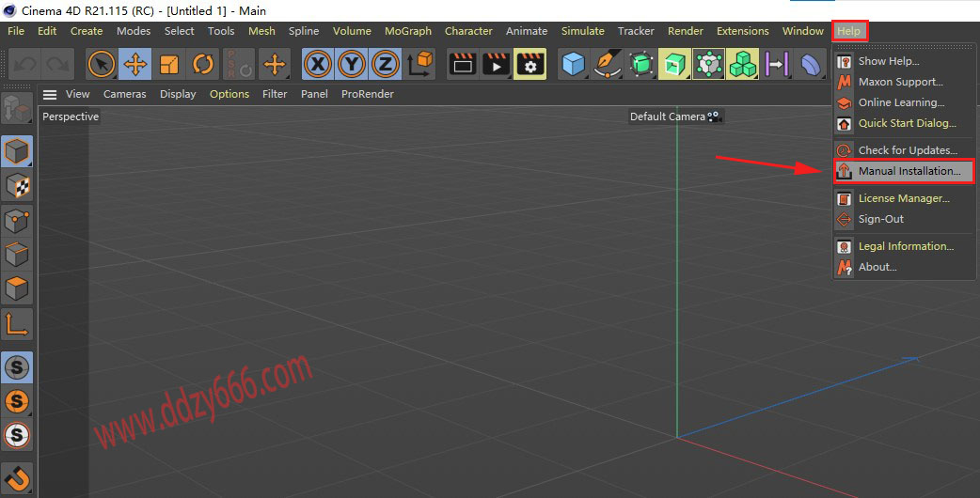Open the viewport Options menu
980x498 pixels.
click(229, 94)
